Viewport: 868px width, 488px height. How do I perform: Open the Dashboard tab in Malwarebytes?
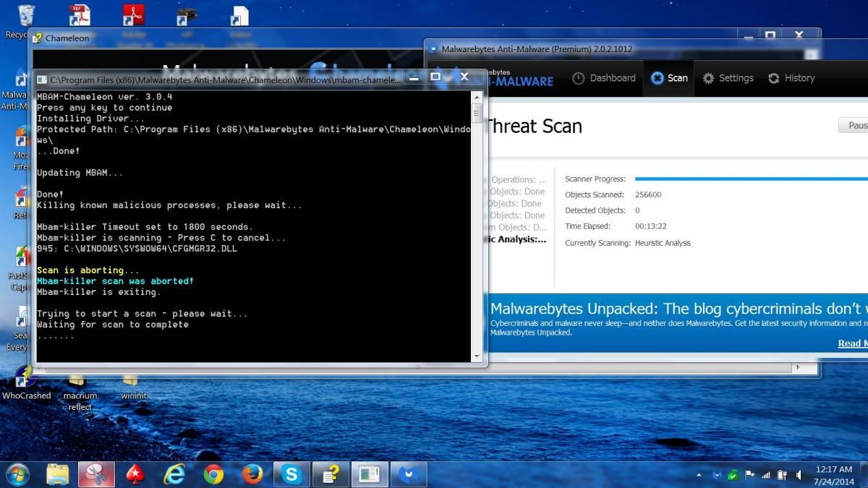(x=604, y=78)
